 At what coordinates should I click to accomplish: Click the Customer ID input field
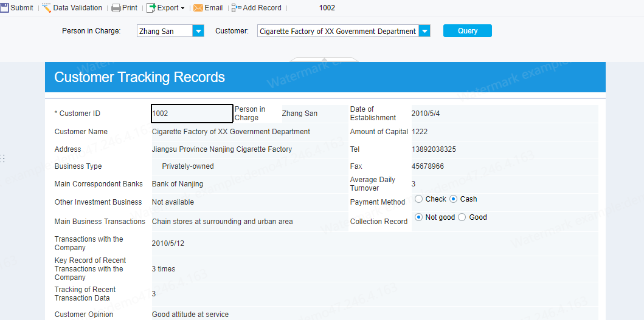point(192,114)
